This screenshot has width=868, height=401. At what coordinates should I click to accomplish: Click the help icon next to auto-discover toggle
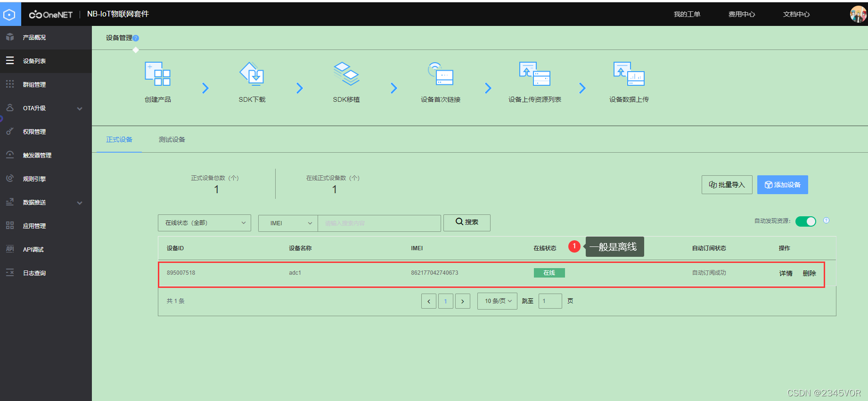pyautogui.click(x=826, y=221)
